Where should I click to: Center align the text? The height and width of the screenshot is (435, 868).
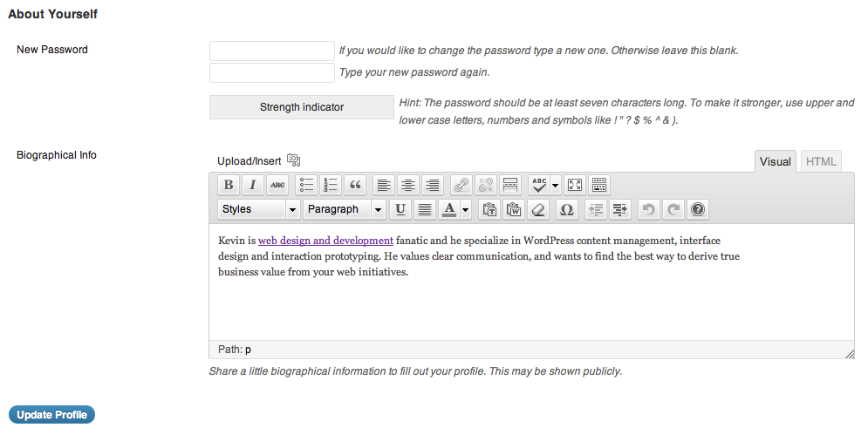[x=408, y=185]
